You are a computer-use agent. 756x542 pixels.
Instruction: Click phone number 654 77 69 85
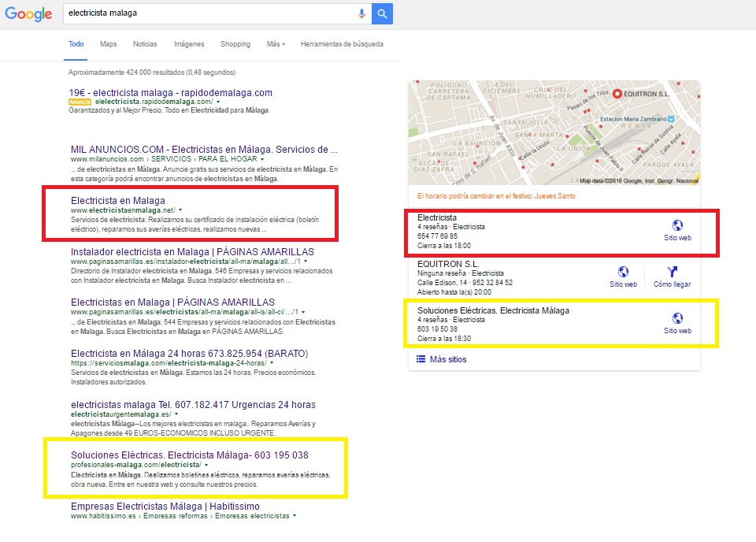point(437,236)
